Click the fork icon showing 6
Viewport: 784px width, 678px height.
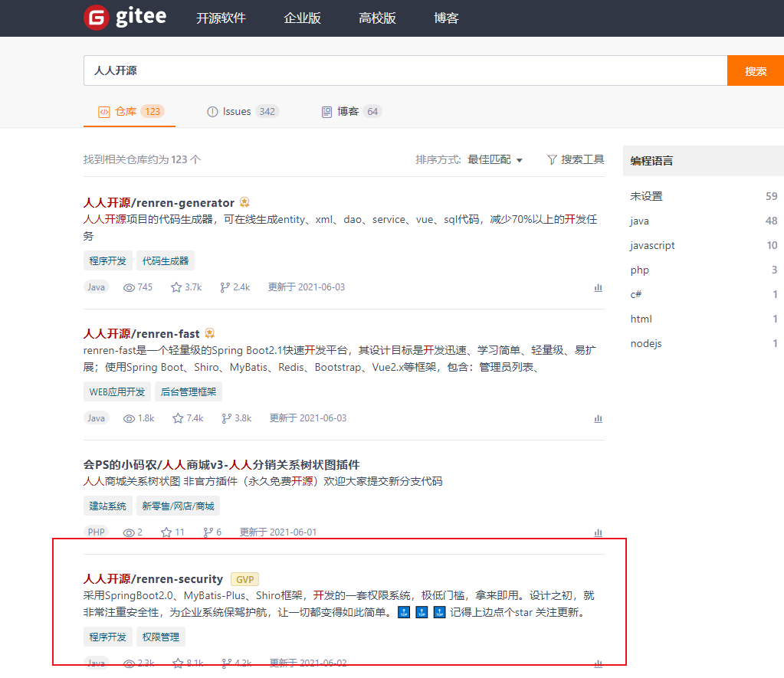pyautogui.click(x=208, y=532)
